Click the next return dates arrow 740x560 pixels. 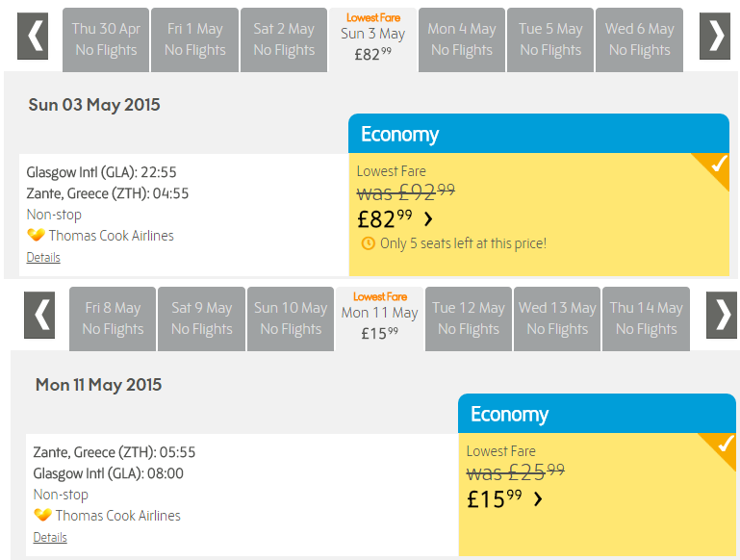click(721, 316)
